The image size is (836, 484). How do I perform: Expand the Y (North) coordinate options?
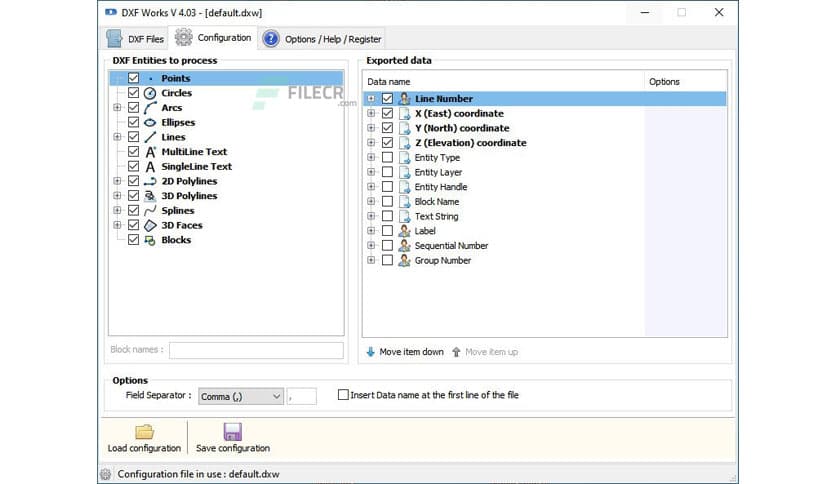(x=371, y=128)
